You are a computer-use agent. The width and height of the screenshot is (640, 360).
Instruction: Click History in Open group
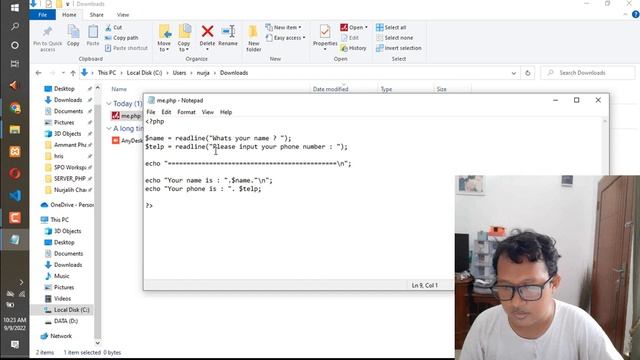coord(353,48)
